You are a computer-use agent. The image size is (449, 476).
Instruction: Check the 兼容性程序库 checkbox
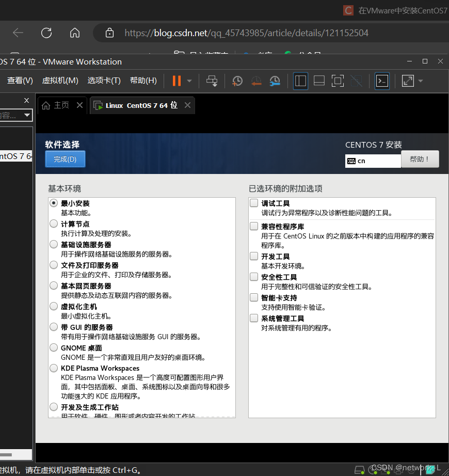point(254,226)
